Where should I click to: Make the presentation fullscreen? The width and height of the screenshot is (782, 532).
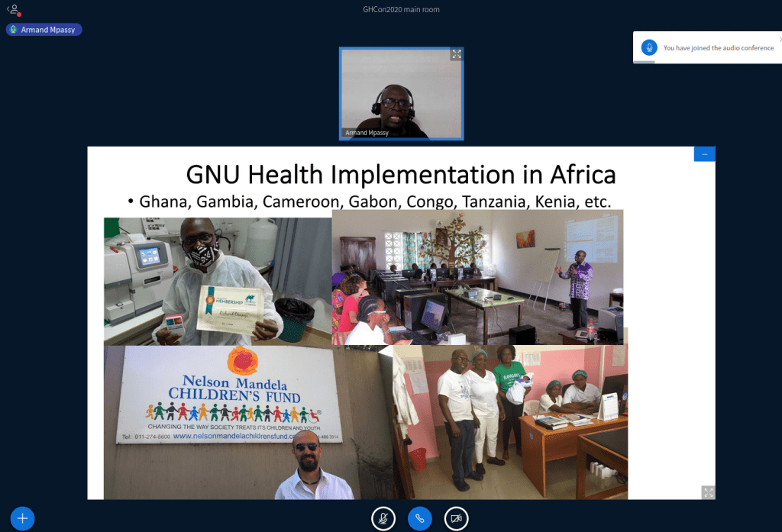tap(708, 492)
